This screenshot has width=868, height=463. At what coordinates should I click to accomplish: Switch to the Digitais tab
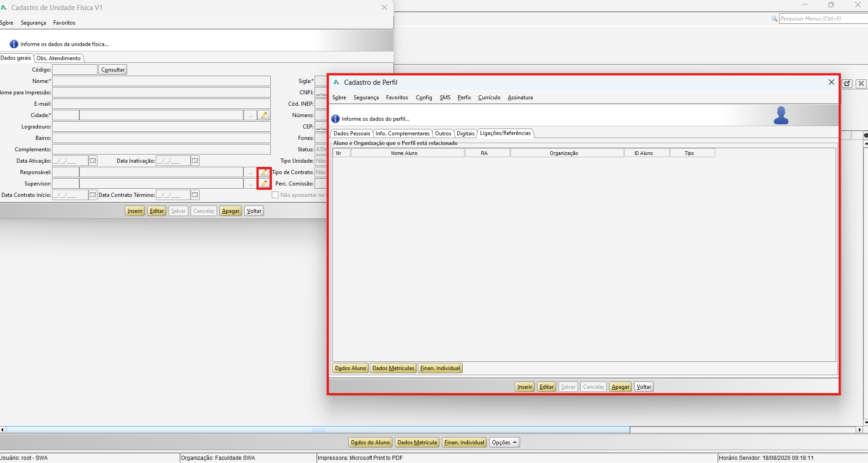tap(465, 134)
